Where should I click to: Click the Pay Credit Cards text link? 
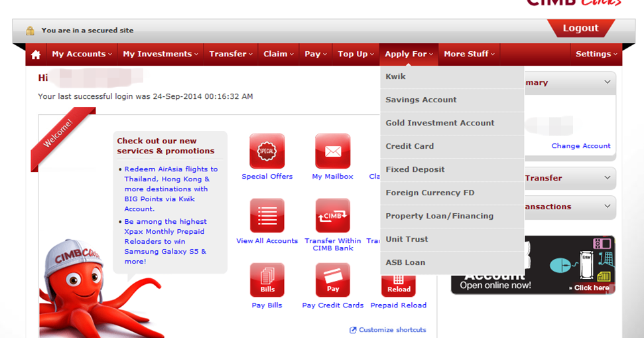333,305
